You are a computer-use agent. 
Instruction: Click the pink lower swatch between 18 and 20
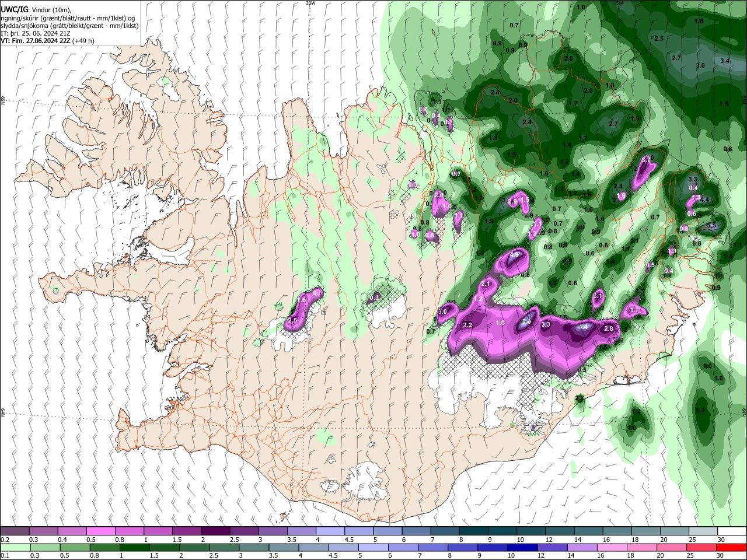point(641,548)
